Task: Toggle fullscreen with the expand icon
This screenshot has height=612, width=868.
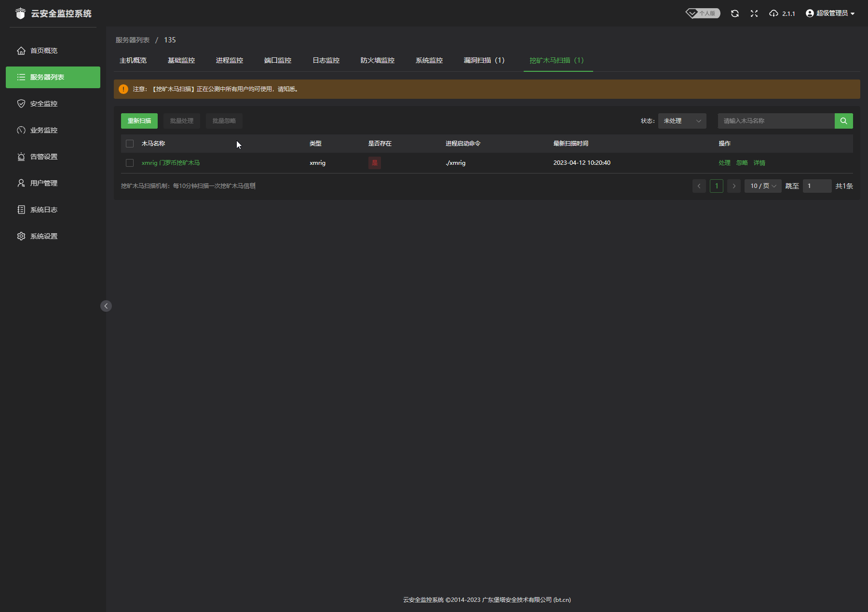Action: pyautogui.click(x=754, y=13)
